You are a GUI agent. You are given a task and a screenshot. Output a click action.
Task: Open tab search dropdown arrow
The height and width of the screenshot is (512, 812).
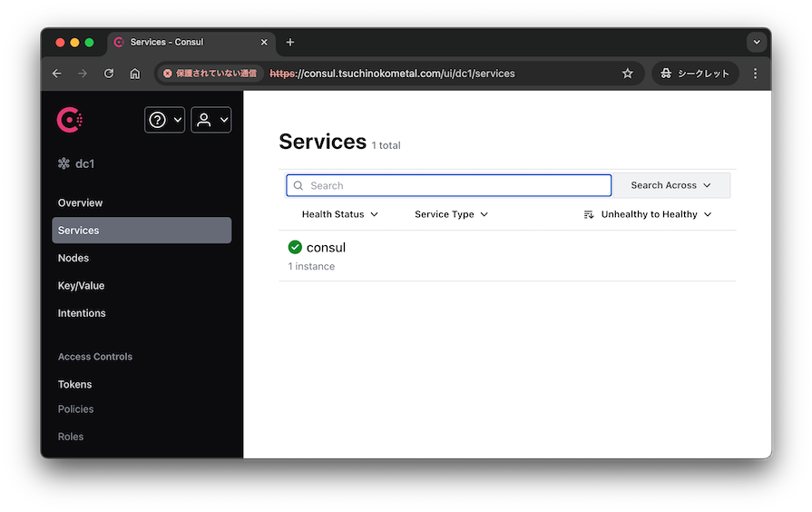757,42
